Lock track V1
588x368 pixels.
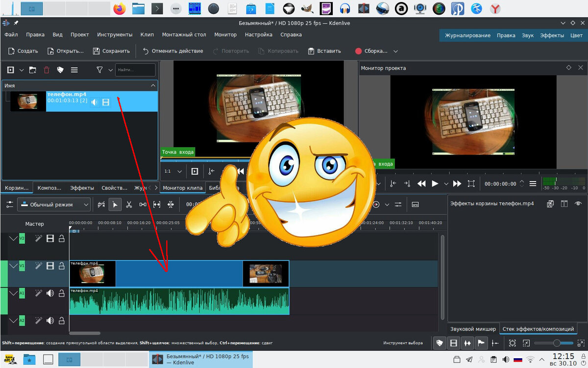62,266
